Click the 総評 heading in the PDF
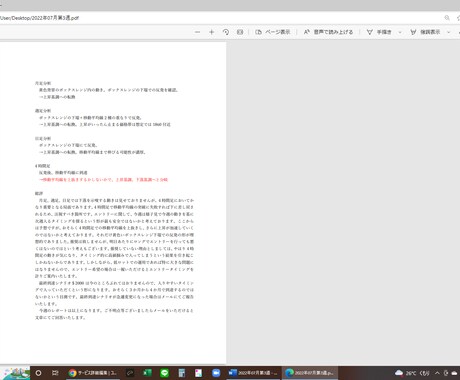The width and height of the screenshot is (460, 380). 39,193
